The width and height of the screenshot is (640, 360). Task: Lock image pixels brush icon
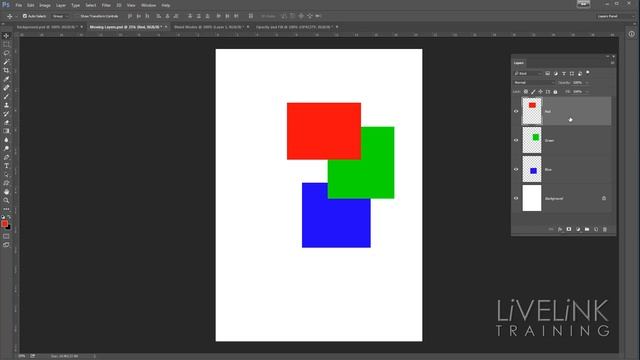click(x=533, y=92)
